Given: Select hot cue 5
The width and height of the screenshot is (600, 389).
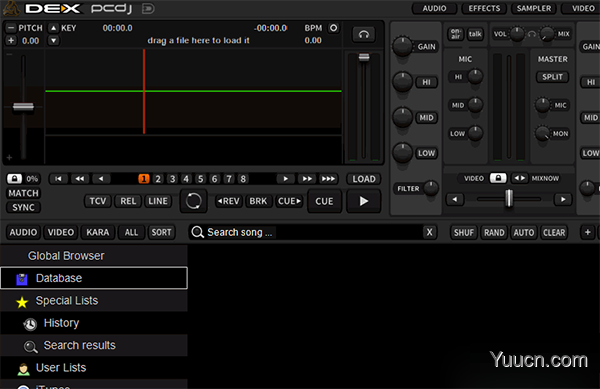Looking at the screenshot, I should tap(200, 179).
